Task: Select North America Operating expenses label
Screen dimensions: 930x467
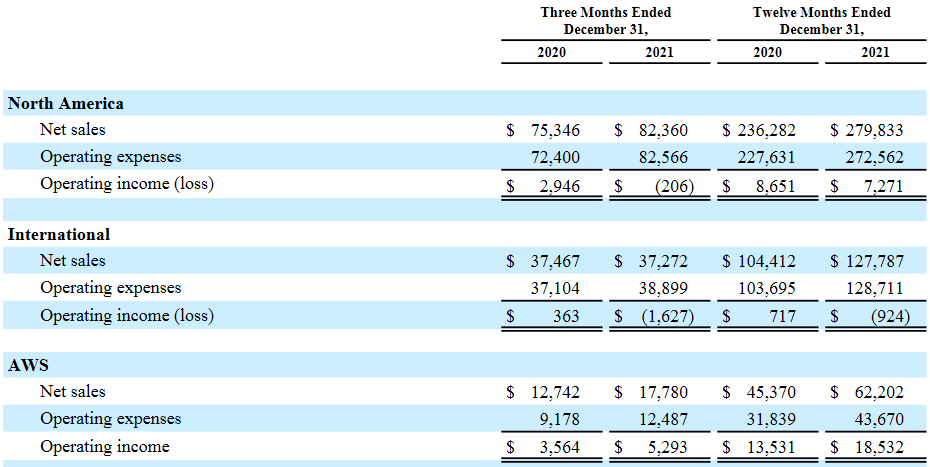Action: click(x=110, y=156)
